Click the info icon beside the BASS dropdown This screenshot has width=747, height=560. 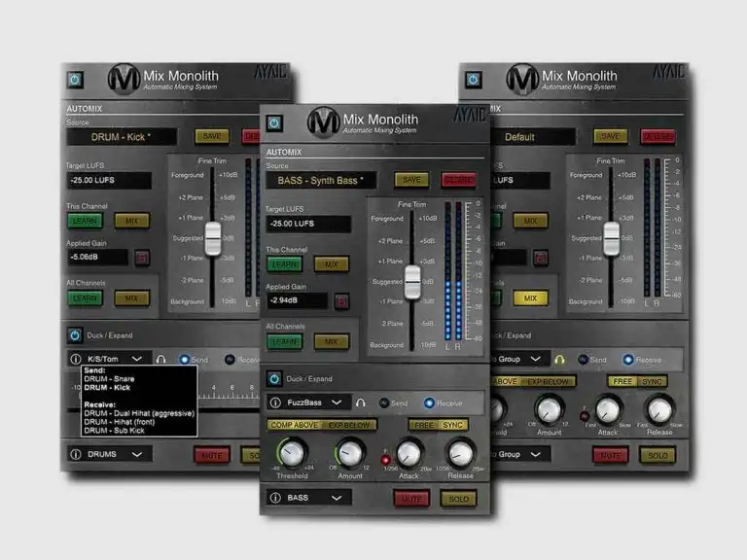[275, 498]
